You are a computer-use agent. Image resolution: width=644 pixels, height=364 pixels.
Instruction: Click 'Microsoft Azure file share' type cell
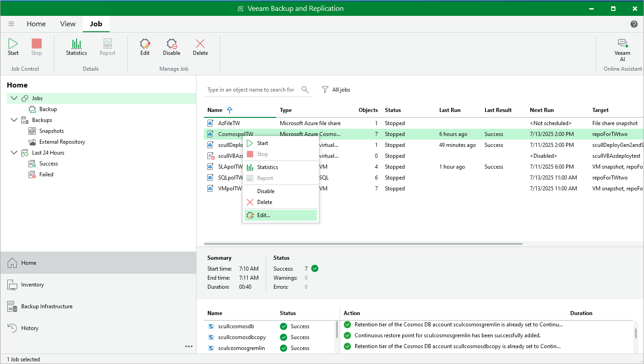[x=310, y=123]
